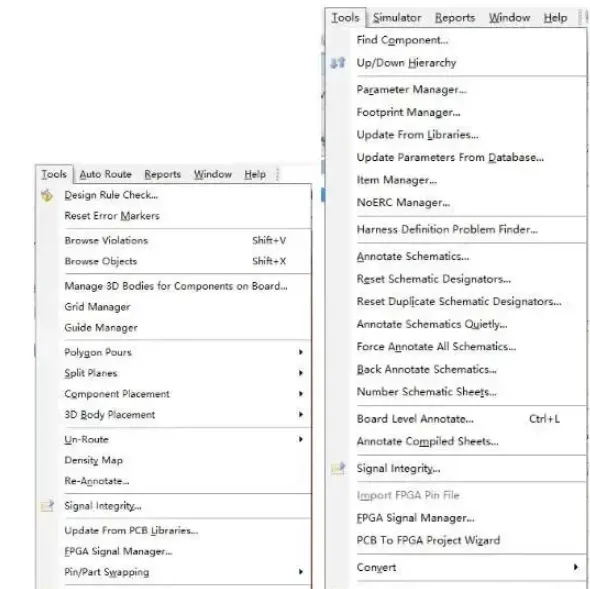Click the Tools menu above Find Component

coord(345,18)
